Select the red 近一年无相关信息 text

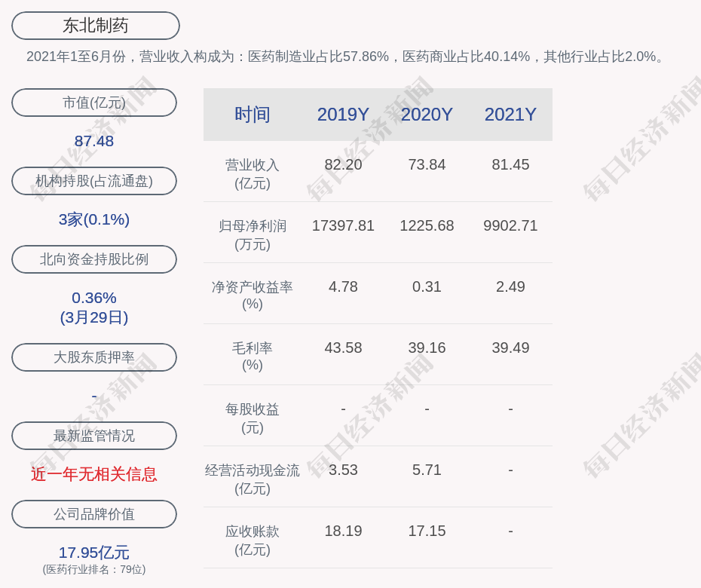(x=94, y=474)
